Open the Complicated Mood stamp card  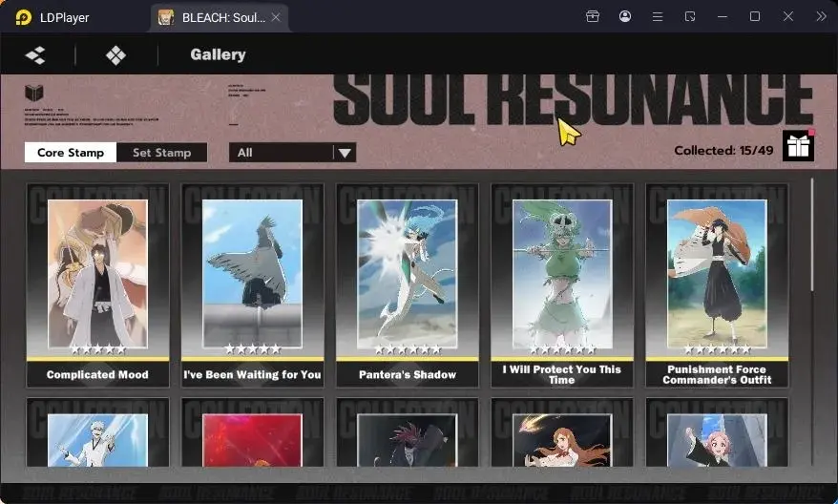click(x=97, y=285)
